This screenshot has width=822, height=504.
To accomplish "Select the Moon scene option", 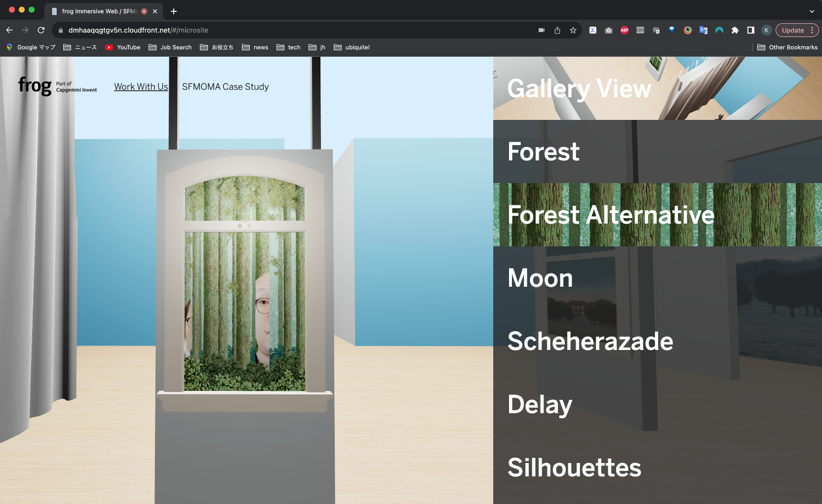I will click(658, 278).
